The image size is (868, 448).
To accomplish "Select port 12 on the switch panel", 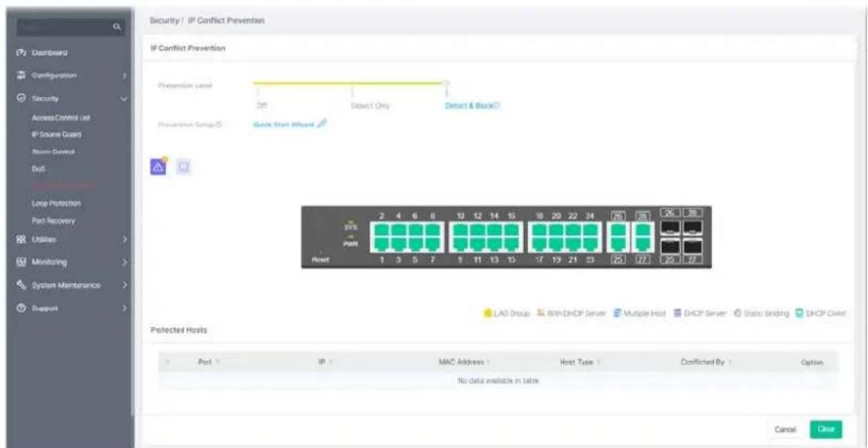I will 477,230.
